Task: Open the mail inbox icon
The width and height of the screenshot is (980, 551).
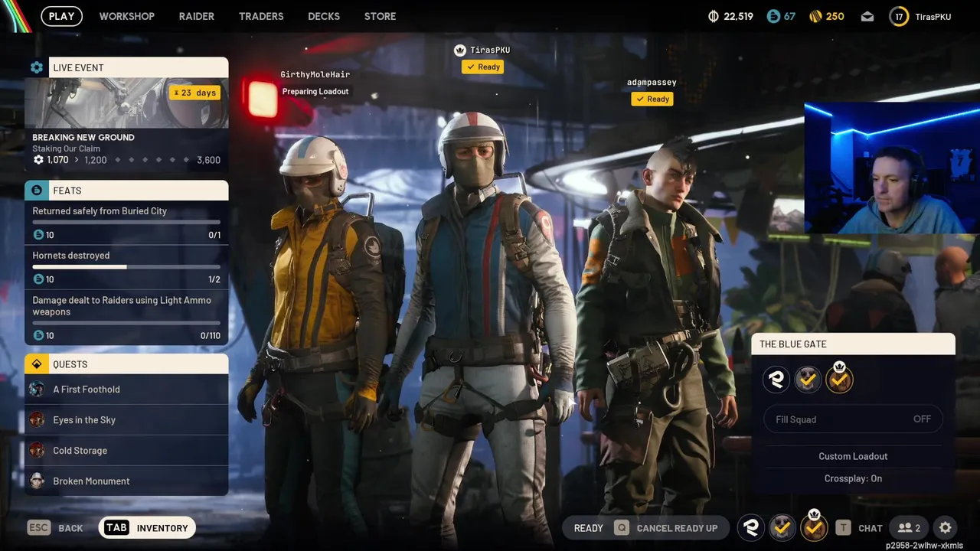Action: (867, 16)
